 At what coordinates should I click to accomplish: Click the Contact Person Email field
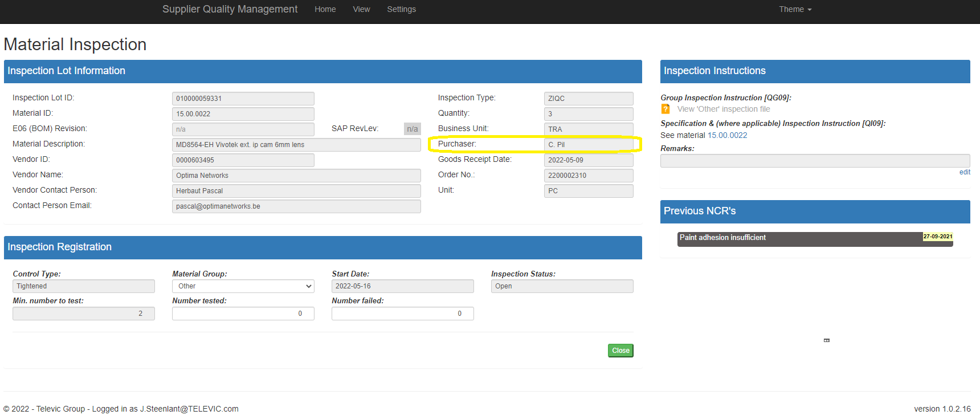296,206
